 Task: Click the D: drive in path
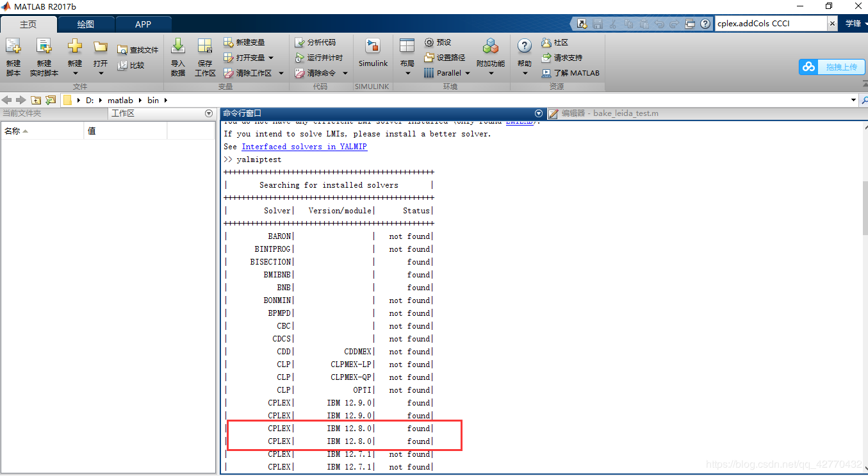coord(90,100)
